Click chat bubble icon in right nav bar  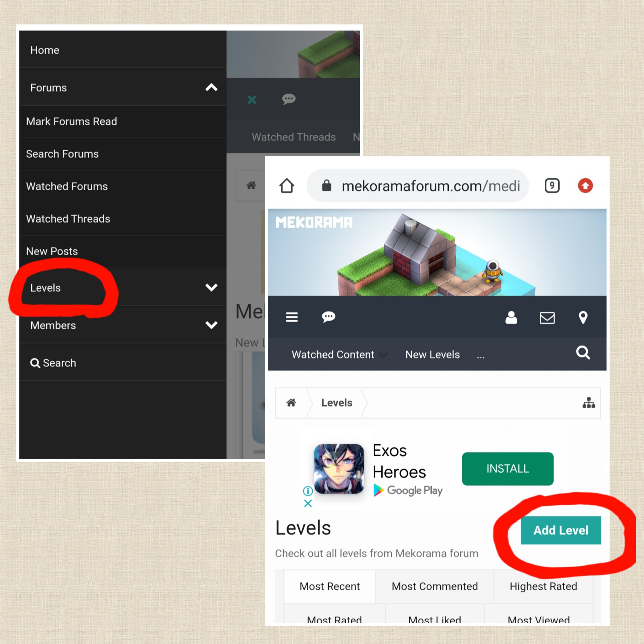click(328, 317)
